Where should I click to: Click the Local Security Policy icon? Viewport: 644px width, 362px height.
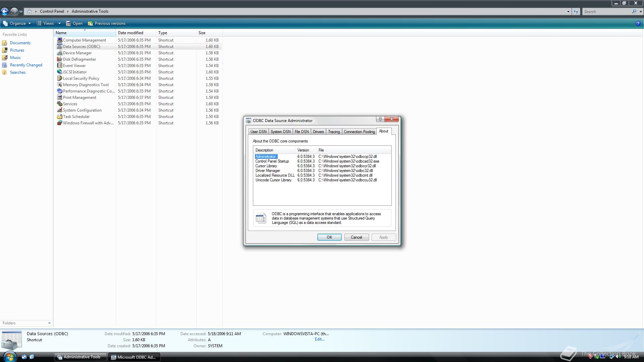(x=60, y=78)
